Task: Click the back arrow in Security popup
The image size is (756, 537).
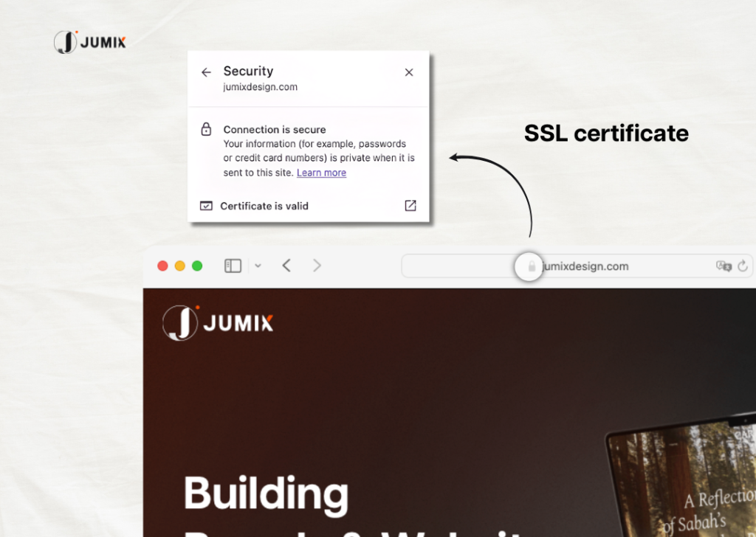Action: [206, 72]
